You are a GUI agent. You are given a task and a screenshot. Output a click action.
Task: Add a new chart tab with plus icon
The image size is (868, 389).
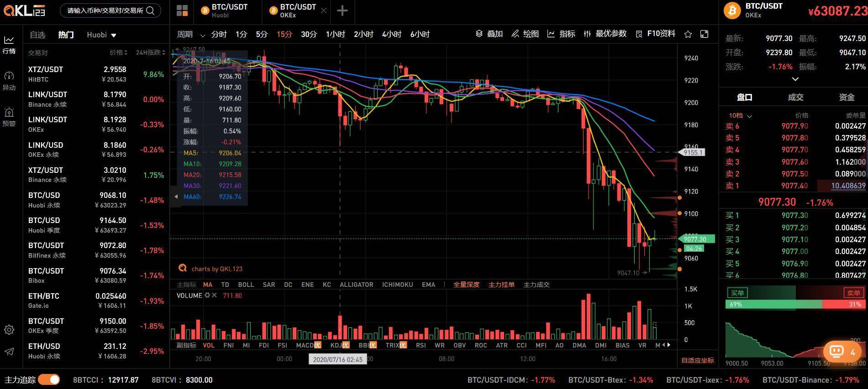click(x=342, y=10)
